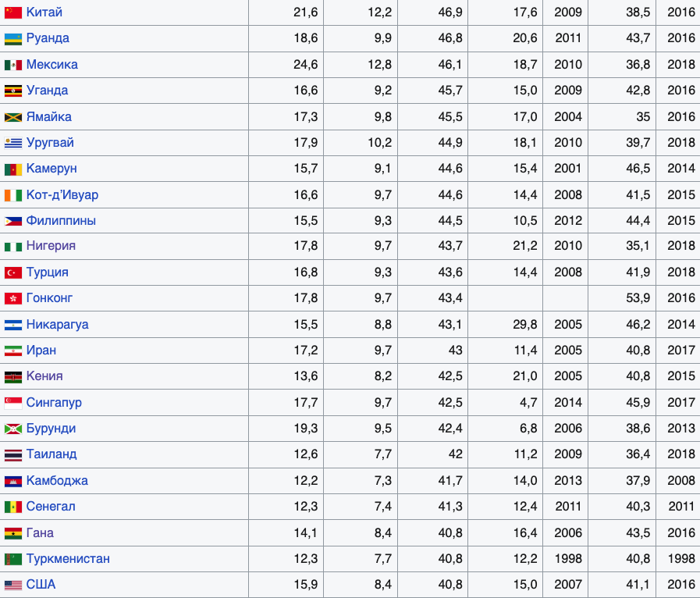This screenshot has width=700, height=598.
Task: Open the Туркменистан link
Action: [68, 559]
